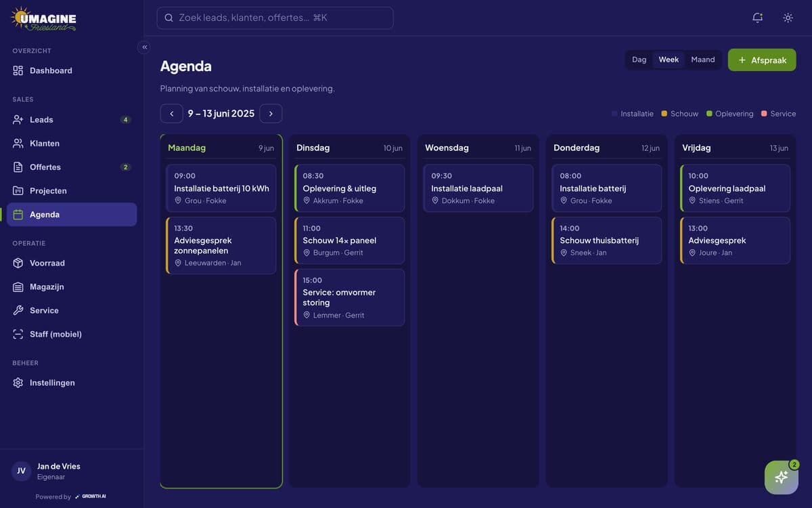The image size is (812, 508).
Task: Switch to Maand view
Action: click(x=703, y=60)
